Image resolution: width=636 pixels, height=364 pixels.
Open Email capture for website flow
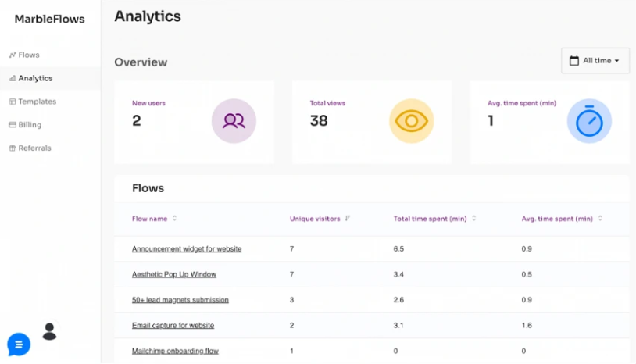pos(173,326)
